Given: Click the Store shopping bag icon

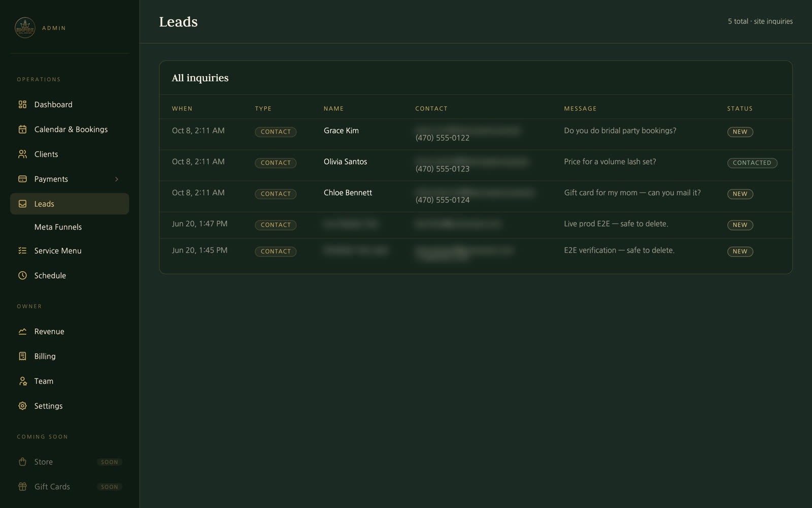Looking at the screenshot, I should pyautogui.click(x=22, y=462).
